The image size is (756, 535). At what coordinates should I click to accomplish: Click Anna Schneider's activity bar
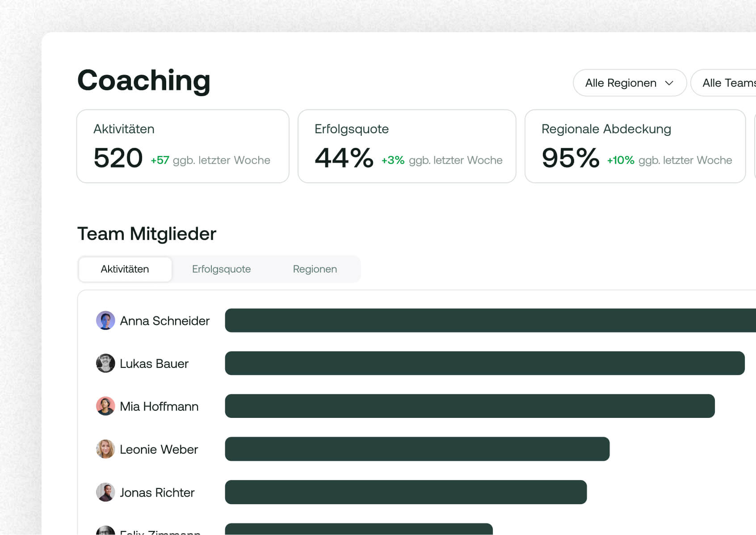click(490, 320)
